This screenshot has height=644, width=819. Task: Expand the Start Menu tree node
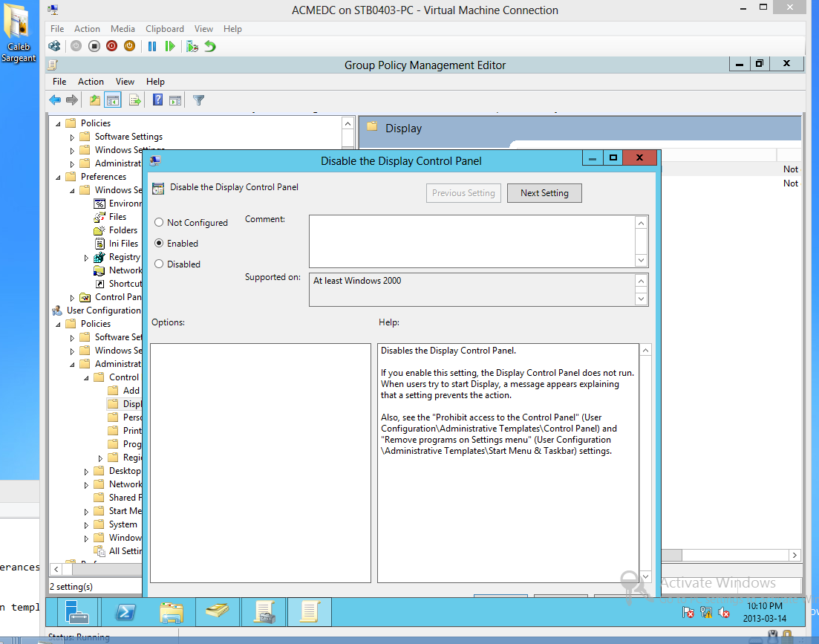click(86, 512)
